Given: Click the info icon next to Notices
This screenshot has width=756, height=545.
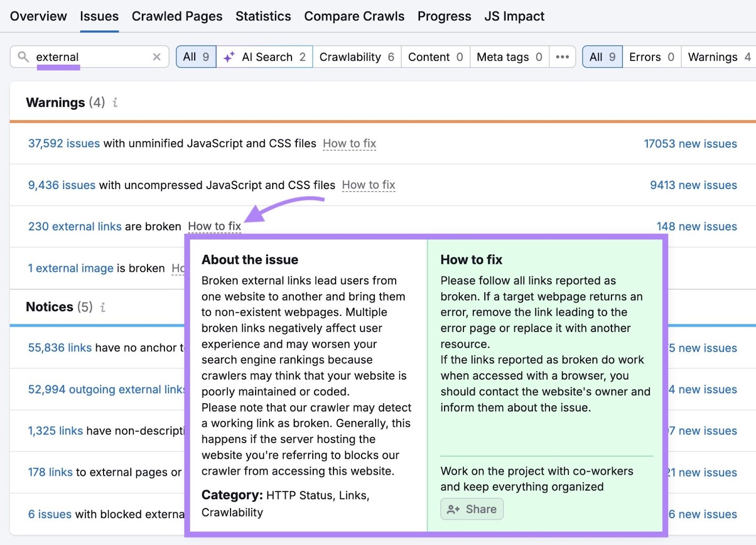Looking at the screenshot, I should coord(103,307).
